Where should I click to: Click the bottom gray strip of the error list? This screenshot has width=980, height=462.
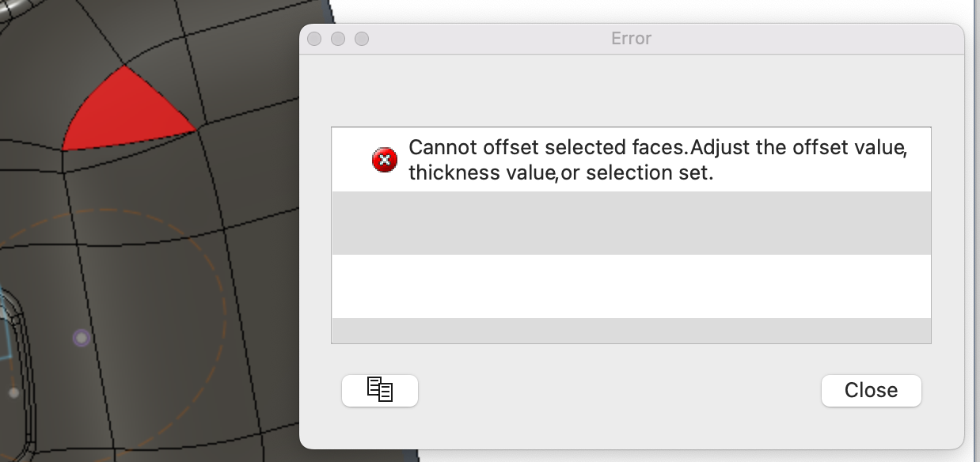(x=631, y=331)
